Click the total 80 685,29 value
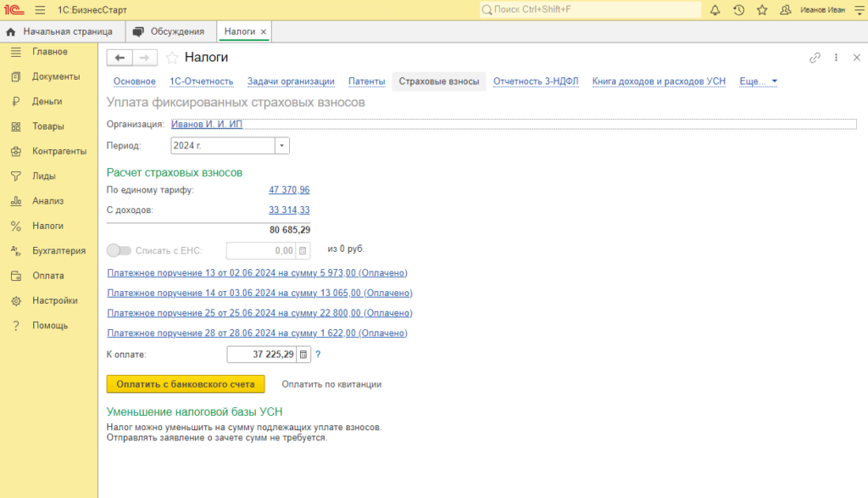The width and height of the screenshot is (868, 498). point(290,230)
